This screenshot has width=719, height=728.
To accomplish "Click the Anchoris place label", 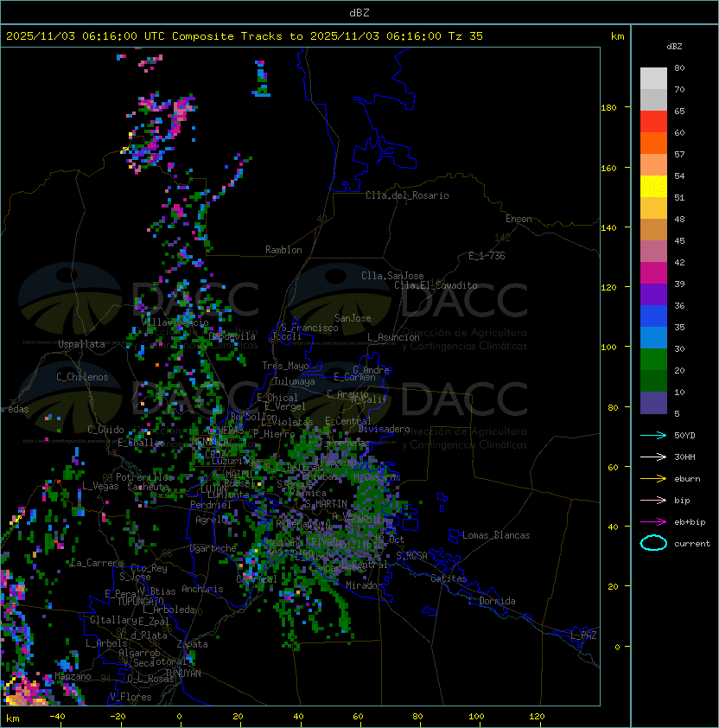I will pyautogui.click(x=202, y=589).
